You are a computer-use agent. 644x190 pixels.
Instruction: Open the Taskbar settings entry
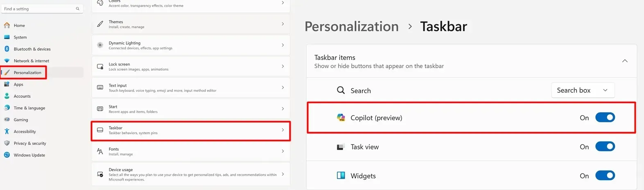coord(191,130)
